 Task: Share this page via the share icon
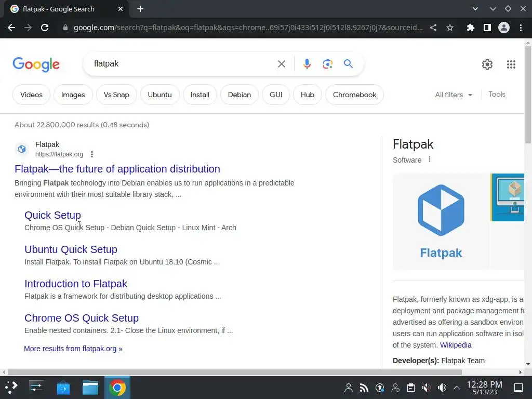click(433, 28)
